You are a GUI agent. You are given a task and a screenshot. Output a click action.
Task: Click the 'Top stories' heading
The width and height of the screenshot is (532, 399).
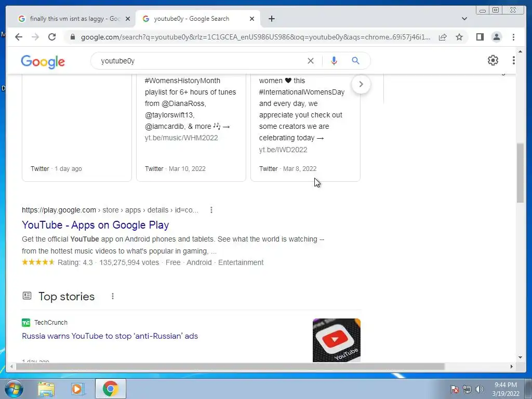point(66,296)
